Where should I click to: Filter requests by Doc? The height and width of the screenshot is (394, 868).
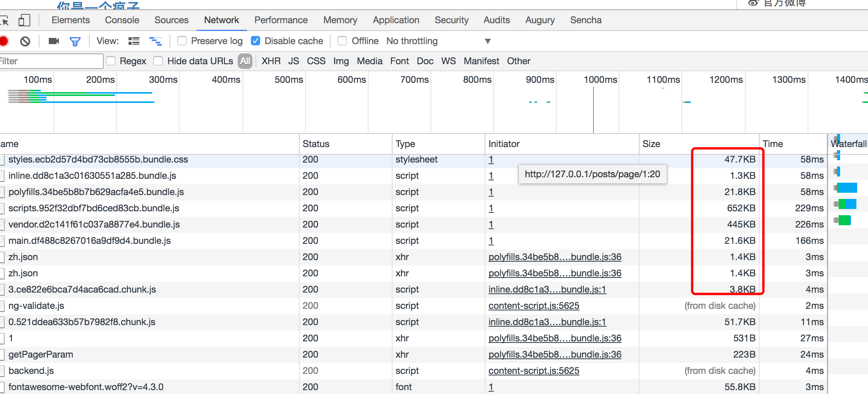click(425, 61)
